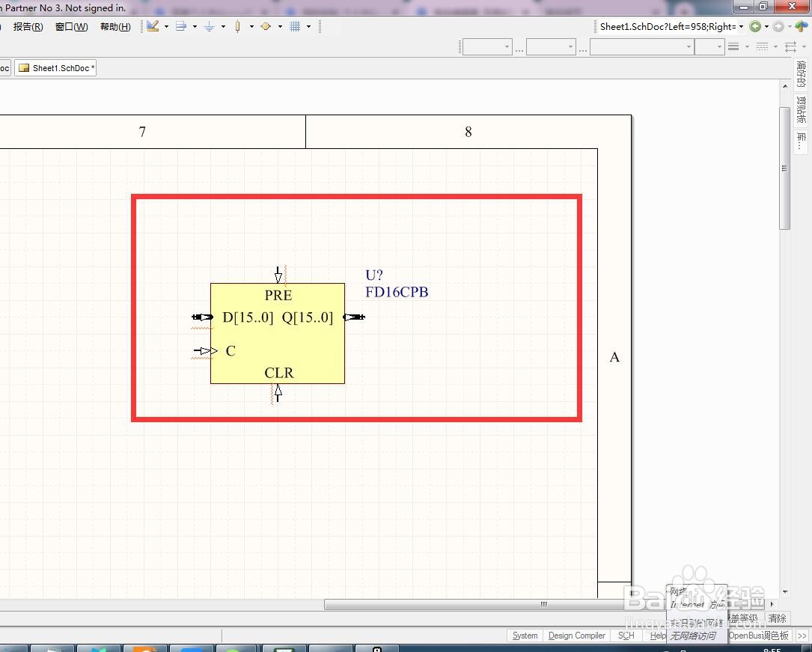Click the PRE pin at top of component
The height and width of the screenshot is (652, 812).
pos(278,275)
